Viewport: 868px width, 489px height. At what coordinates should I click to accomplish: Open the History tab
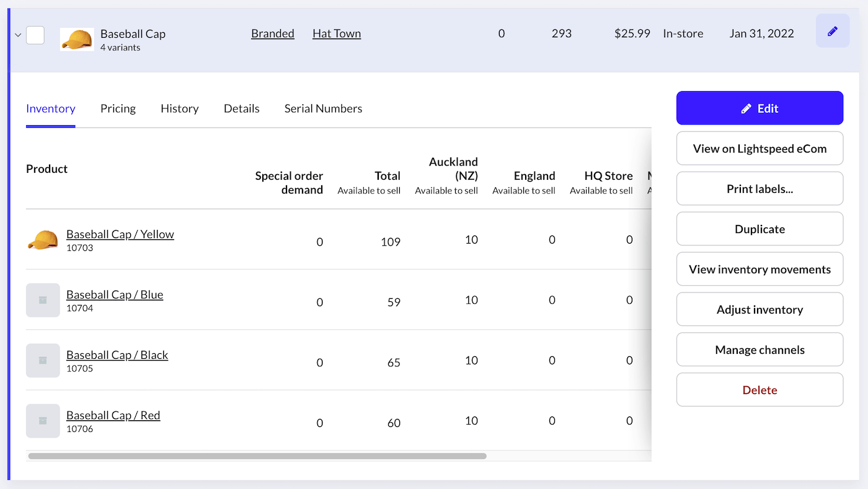point(179,108)
